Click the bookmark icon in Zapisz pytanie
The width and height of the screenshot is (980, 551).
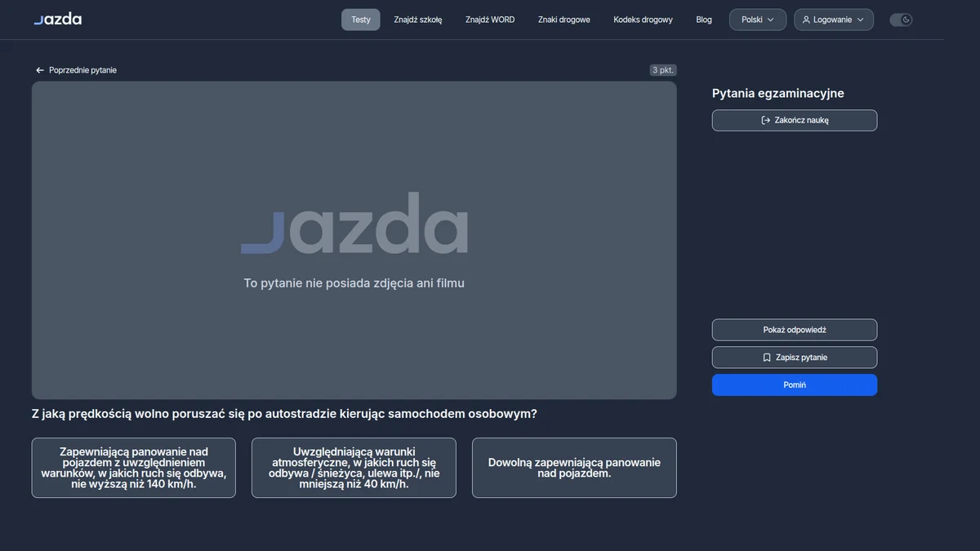pyautogui.click(x=767, y=358)
